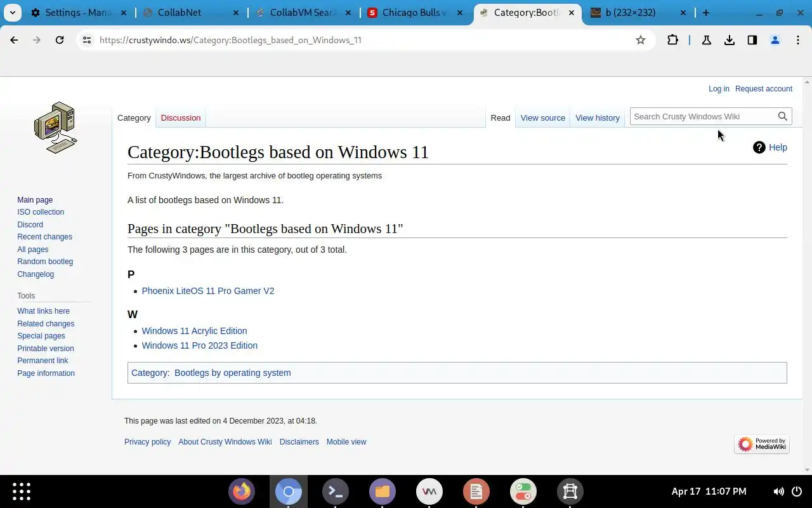Open the Chrome three-dot menu
The width and height of the screenshot is (812, 508).
pos(798,40)
